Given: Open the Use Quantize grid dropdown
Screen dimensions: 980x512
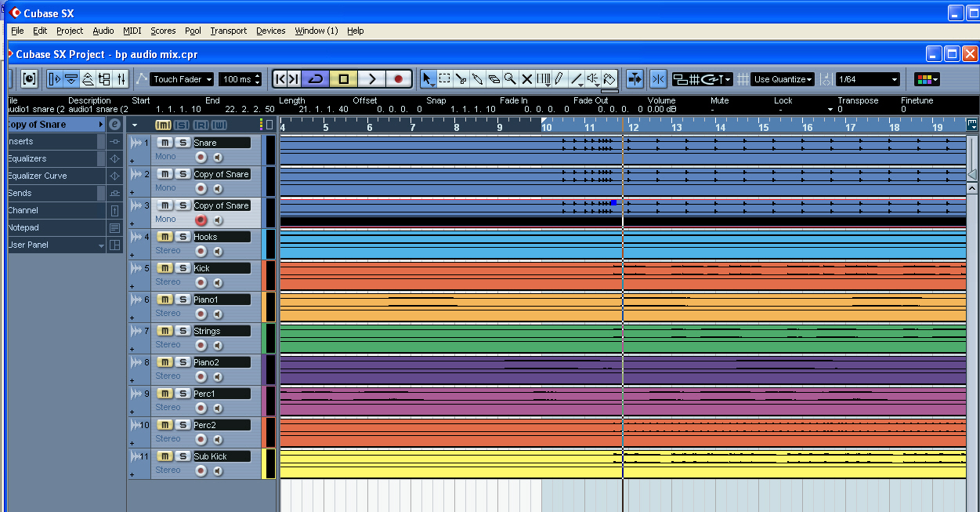Looking at the screenshot, I should 783,79.
